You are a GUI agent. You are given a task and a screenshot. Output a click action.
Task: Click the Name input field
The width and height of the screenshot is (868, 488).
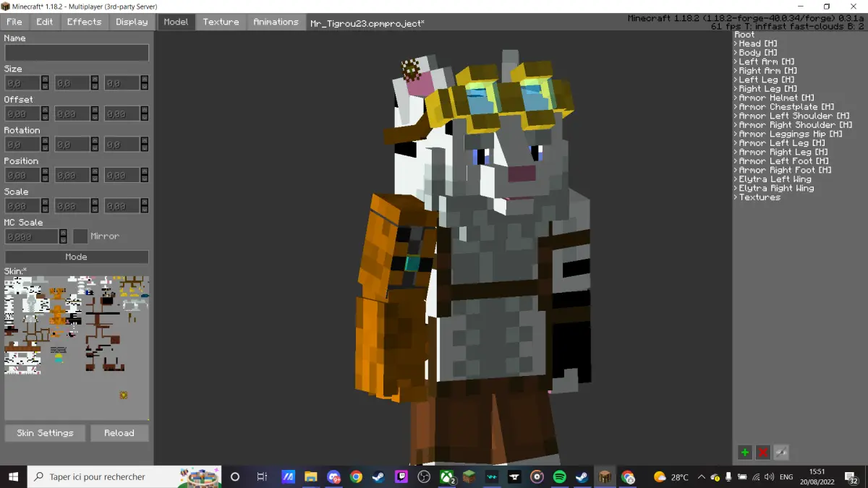tap(77, 53)
